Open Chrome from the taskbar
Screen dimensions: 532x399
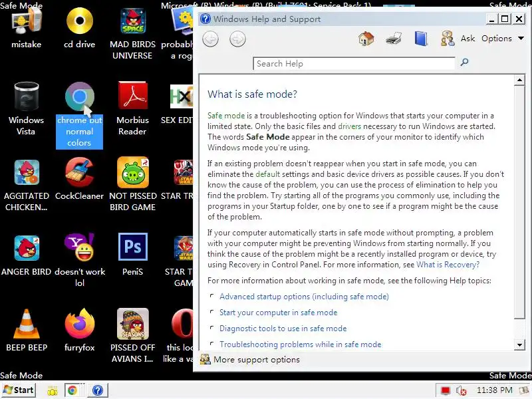click(72, 390)
